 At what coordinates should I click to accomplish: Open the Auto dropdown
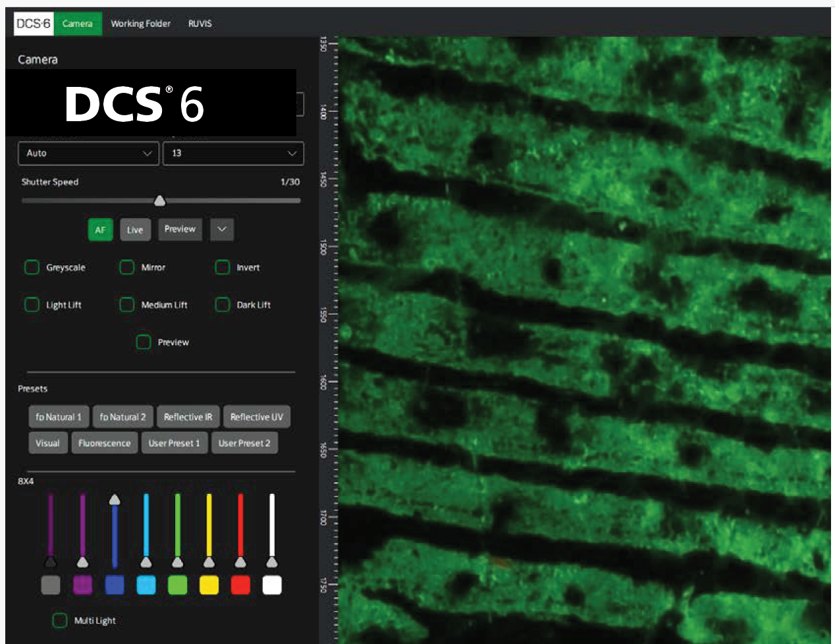click(x=88, y=153)
